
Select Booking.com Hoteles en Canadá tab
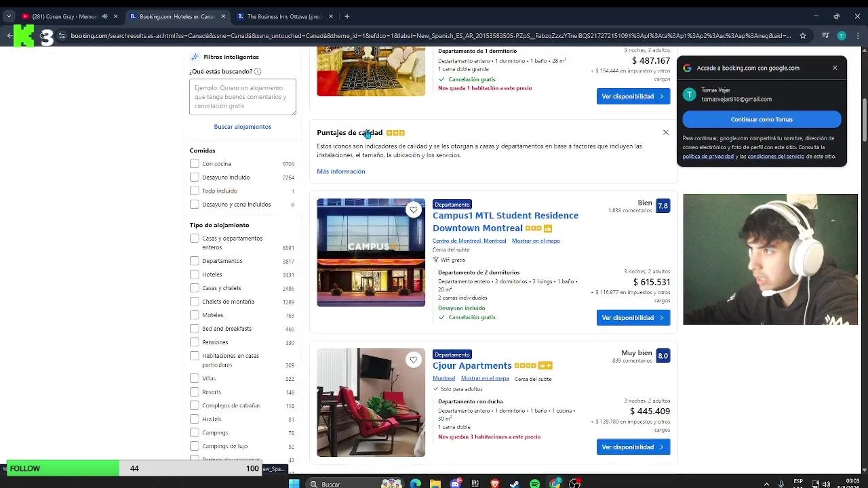(x=178, y=16)
